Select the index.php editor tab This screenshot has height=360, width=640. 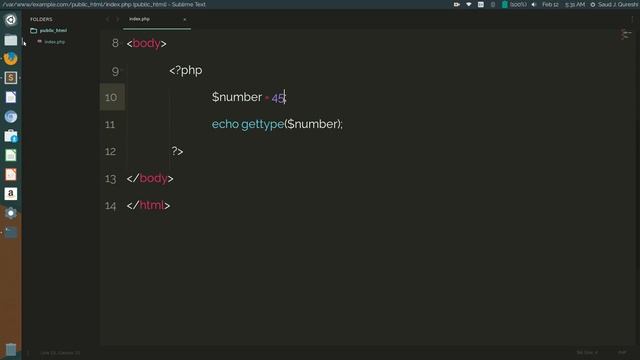tap(157, 19)
